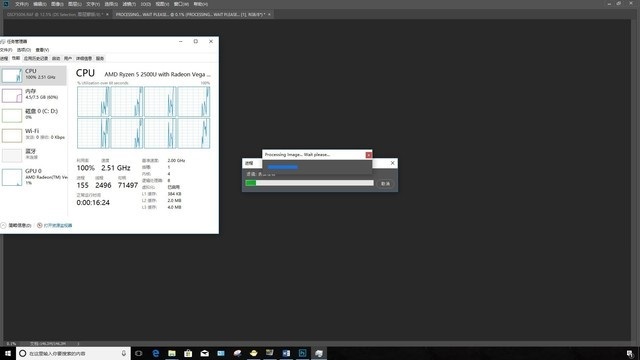This screenshot has height=360, width=640.
Task: Expand the status bar info arrow
Action: pyautogui.click(x=78, y=344)
